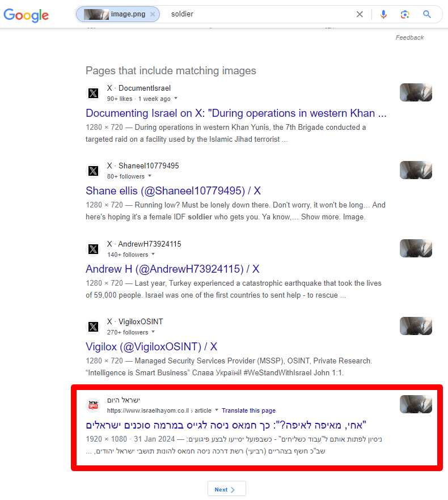The image size is (448, 500).
Task: Open Shane ellis (@Shaneel10779495) result
Action: point(173,190)
